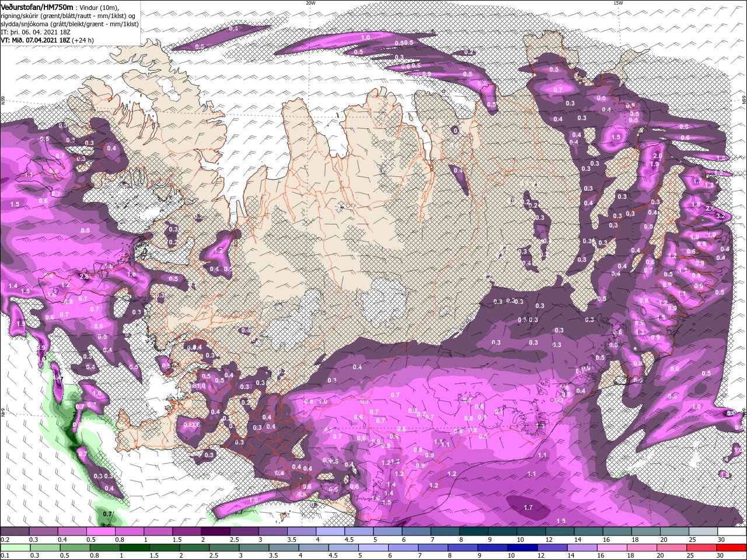
Task: Select the 16 grey-teal swatch, top legend row
Action: tap(617, 531)
